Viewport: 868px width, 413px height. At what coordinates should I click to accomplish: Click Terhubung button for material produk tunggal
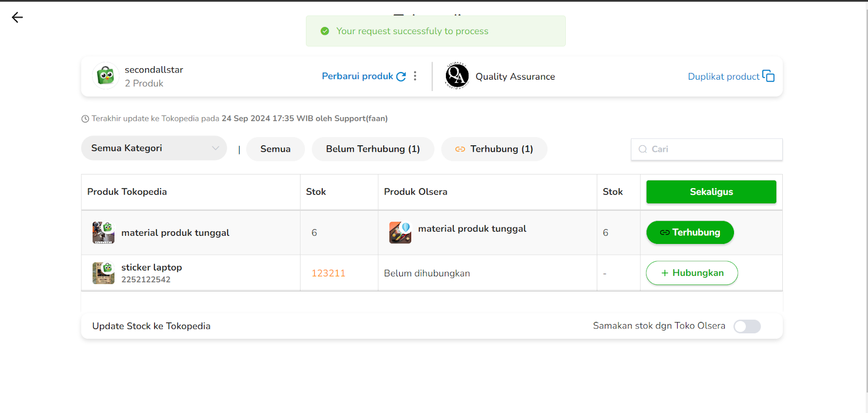690,233
